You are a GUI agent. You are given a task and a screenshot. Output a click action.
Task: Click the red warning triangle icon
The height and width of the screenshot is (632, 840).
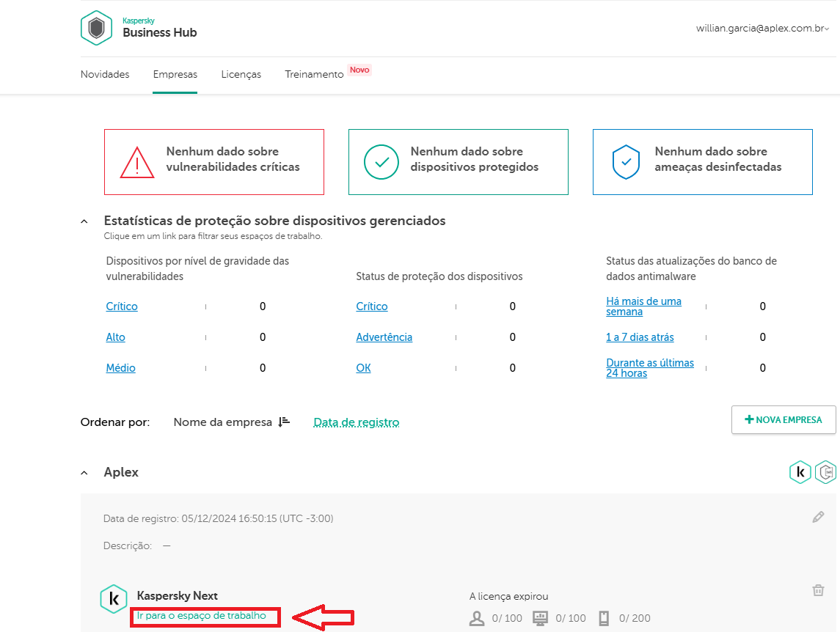[x=137, y=162]
